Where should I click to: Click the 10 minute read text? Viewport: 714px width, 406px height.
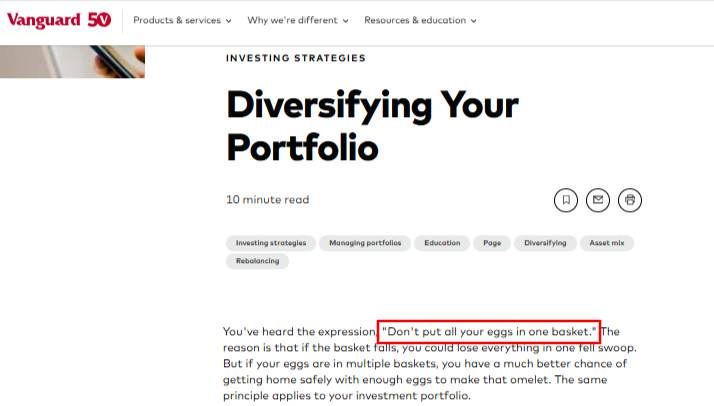pyautogui.click(x=267, y=200)
